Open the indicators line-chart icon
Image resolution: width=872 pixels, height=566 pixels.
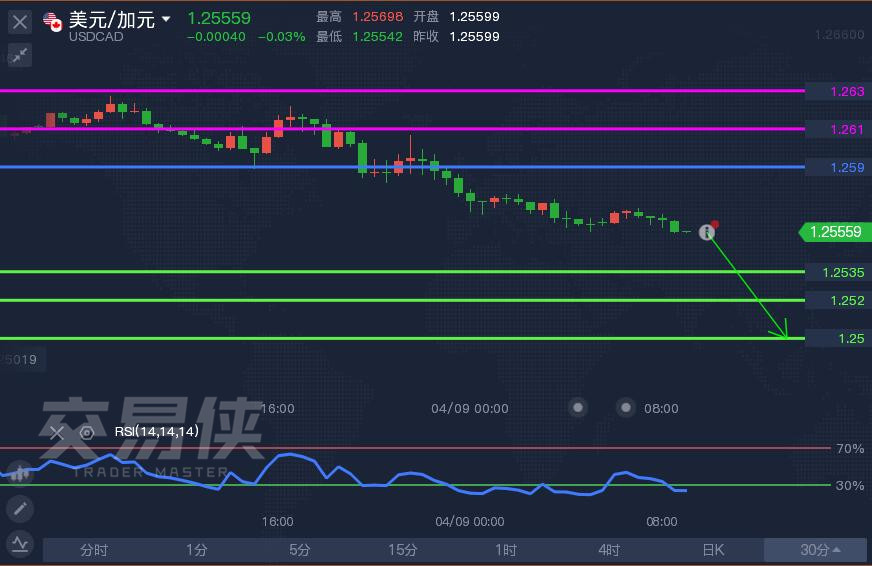point(20,544)
